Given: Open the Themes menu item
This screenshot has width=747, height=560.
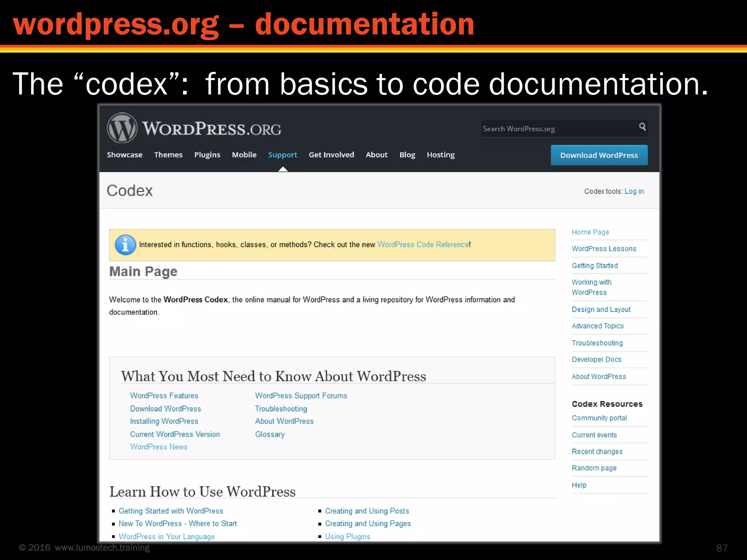Looking at the screenshot, I should (168, 155).
